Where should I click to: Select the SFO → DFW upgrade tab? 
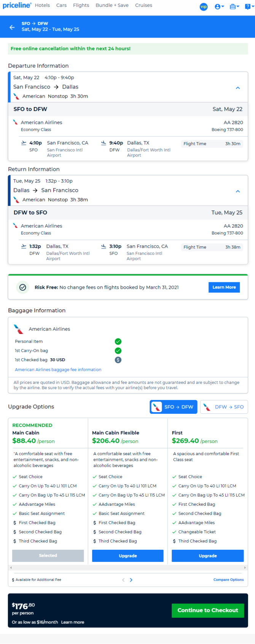(x=174, y=407)
